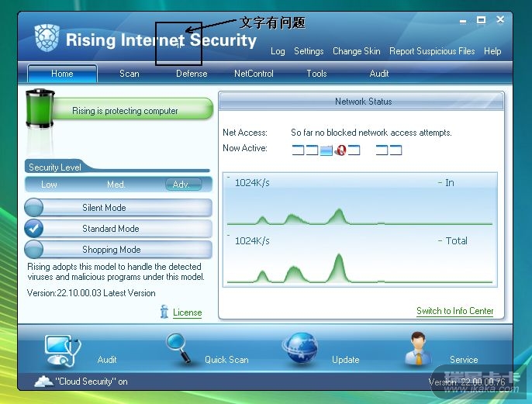The width and height of the screenshot is (532, 404).
Task: Select the Opera icon in Now Active
Action: coord(341,150)
